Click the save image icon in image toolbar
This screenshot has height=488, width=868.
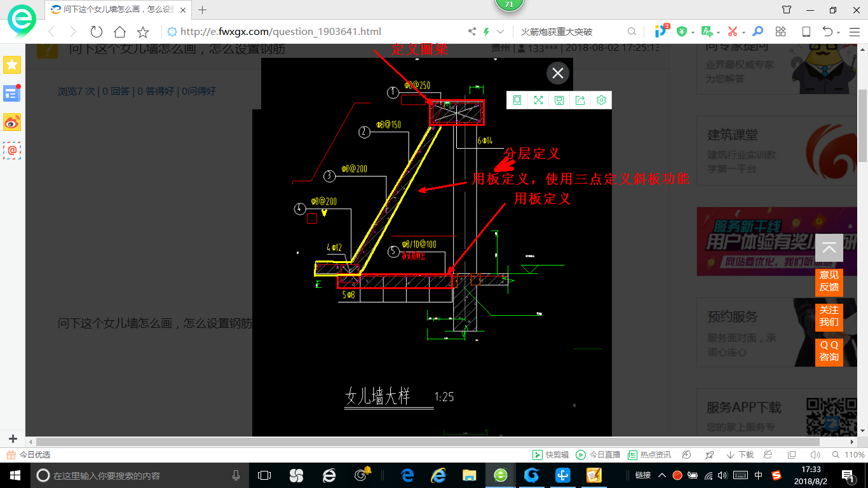coord(559,100)
